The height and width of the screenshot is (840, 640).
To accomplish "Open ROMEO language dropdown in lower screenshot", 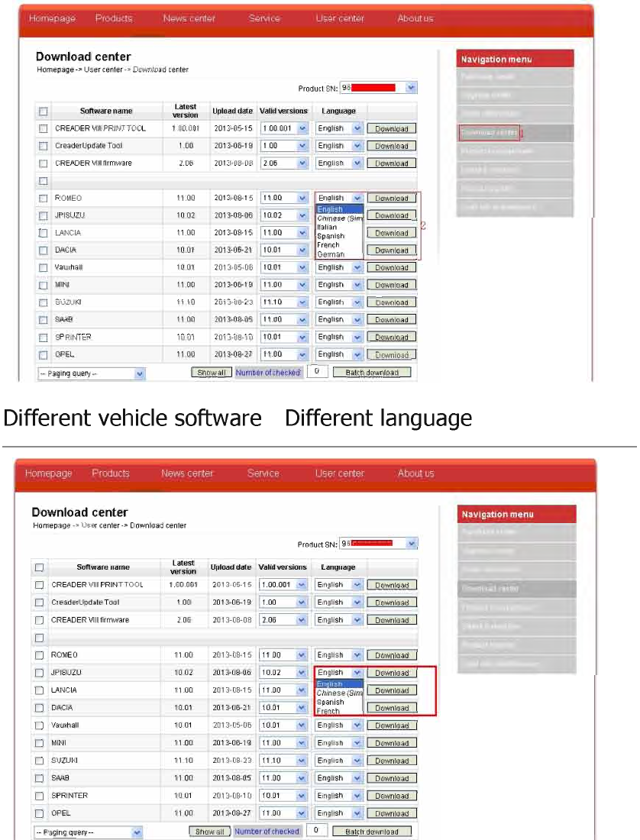I will click(357, 655).
